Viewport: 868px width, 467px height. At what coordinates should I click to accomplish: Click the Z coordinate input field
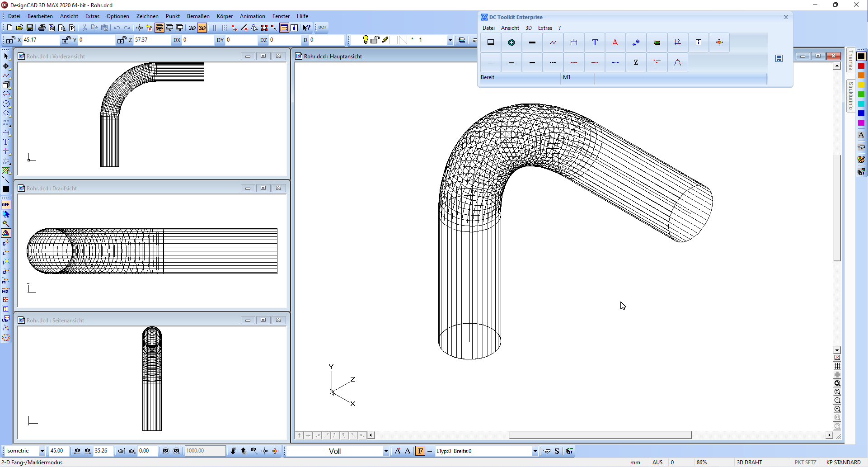tap(151, 40)
